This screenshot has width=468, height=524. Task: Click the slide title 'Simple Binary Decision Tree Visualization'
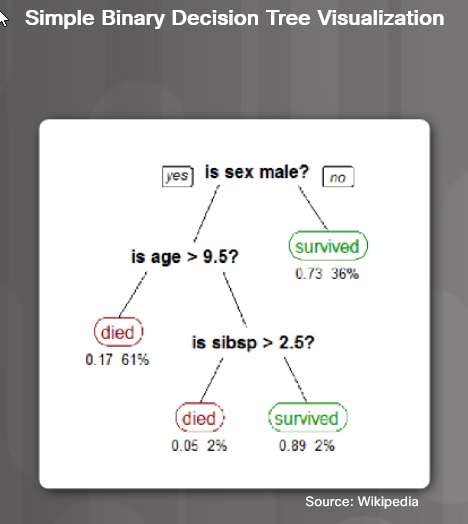[x=235, y=18]
